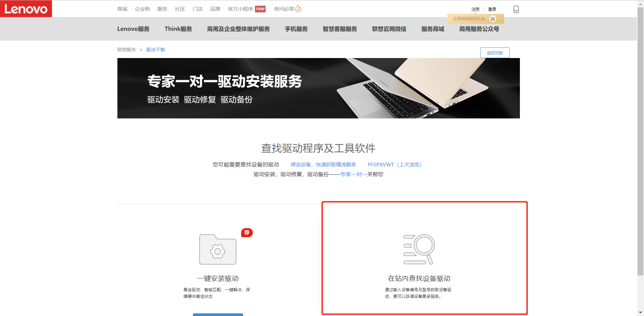This screenshot has height=316, width=644.
Task: Click the blue button below 一键安装驱动
Action: [x=218, y=315]
